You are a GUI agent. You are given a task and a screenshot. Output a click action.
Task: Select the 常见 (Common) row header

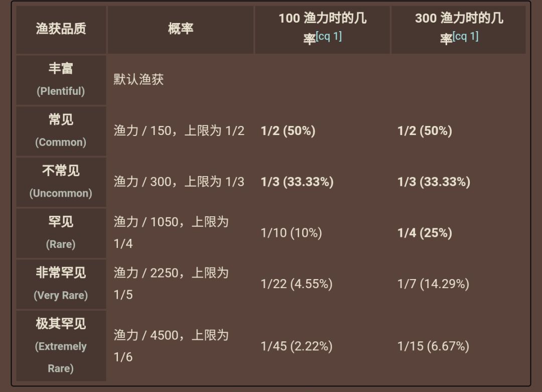point(61,130)
